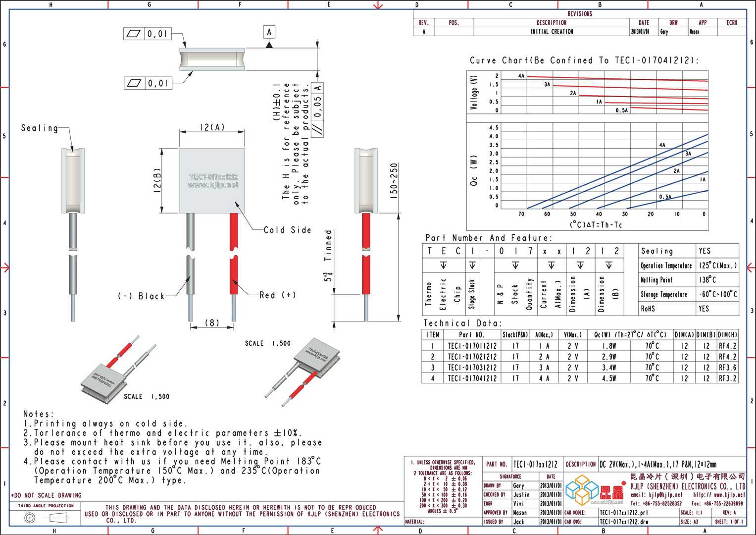Click the '1.8W' Qc value cell

click(x=609, y=346)
